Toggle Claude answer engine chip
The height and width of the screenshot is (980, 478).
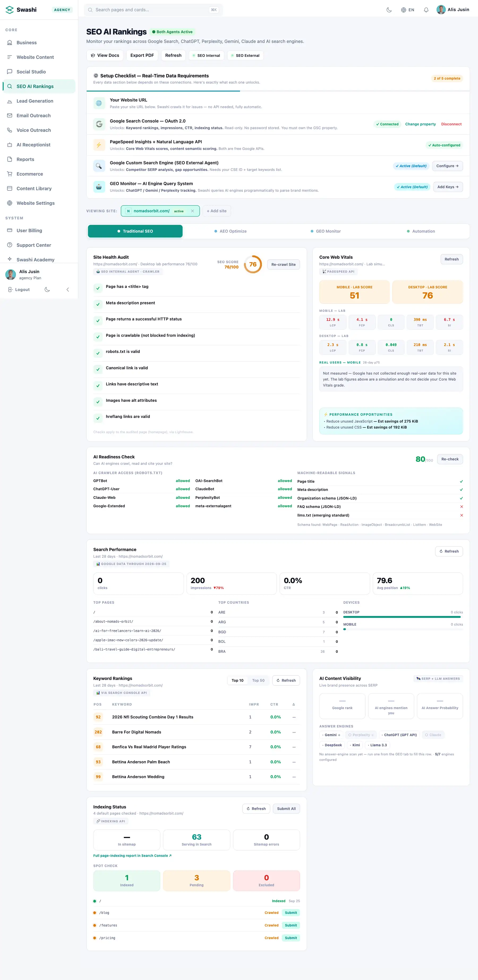tap(433, 735)
